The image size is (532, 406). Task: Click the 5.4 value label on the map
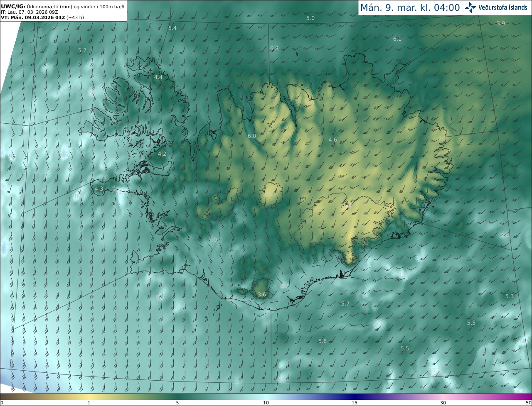pyautogui.click(x=172, y=28)
